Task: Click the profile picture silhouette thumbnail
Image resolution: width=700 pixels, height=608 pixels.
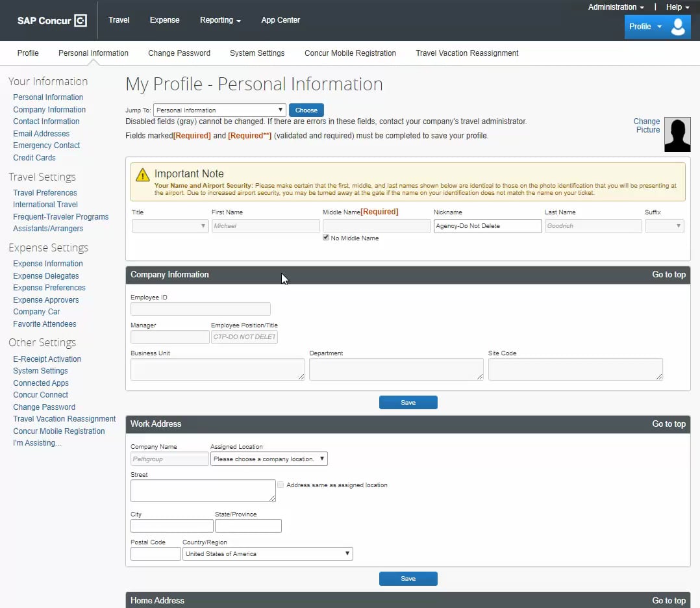Action: tap(677, 134)
